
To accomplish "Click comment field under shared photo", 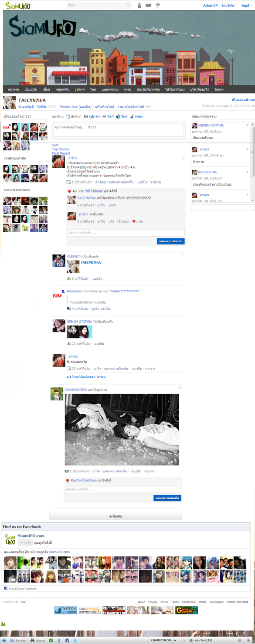I will (123, 489).
